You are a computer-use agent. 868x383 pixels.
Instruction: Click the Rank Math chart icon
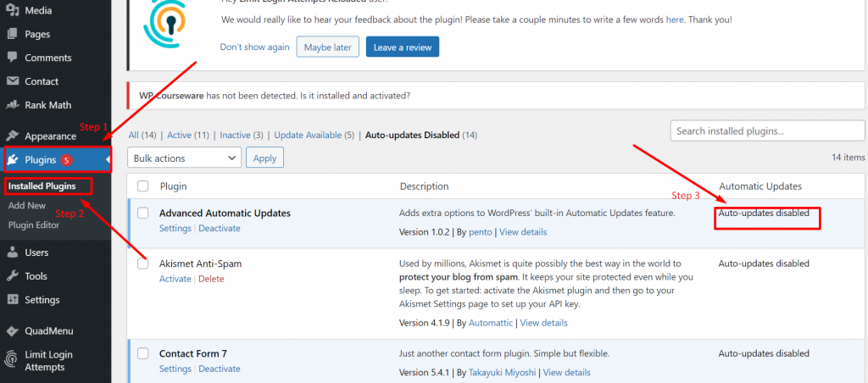click(x=13, y=104)
